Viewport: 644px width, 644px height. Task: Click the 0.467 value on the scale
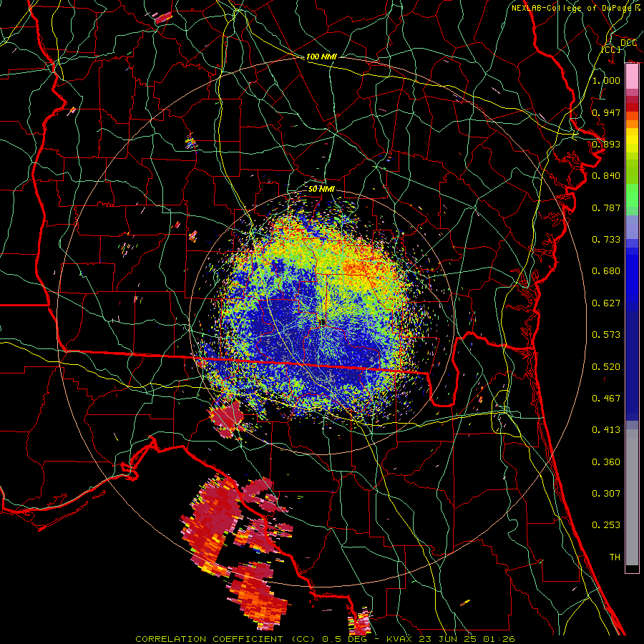tap(606, 399)
